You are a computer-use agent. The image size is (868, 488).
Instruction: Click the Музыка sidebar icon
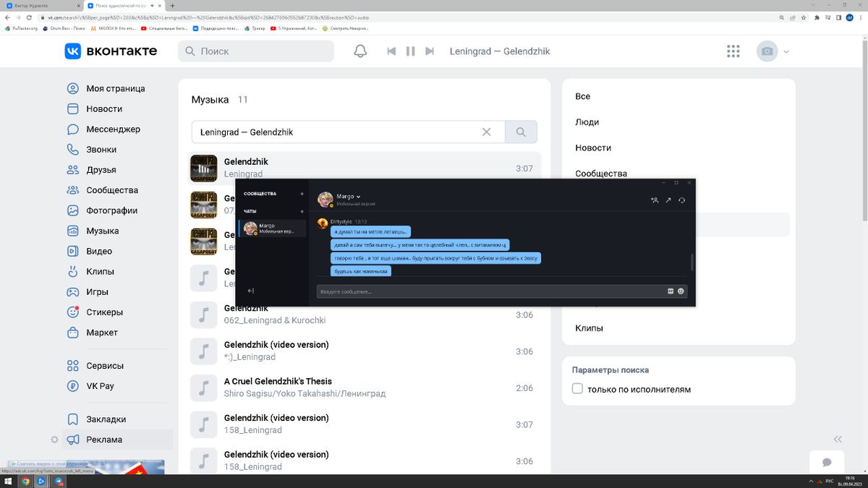pyautogui.click(x=72, y=231)
